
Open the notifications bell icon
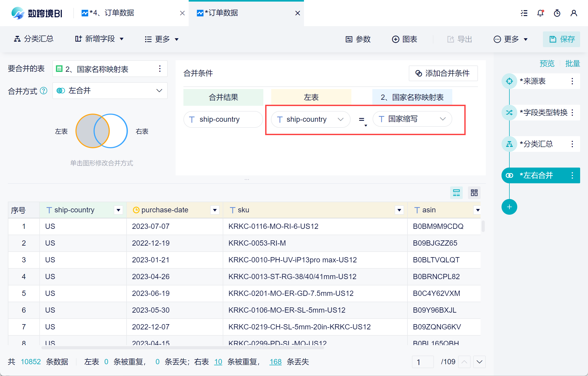540,13
